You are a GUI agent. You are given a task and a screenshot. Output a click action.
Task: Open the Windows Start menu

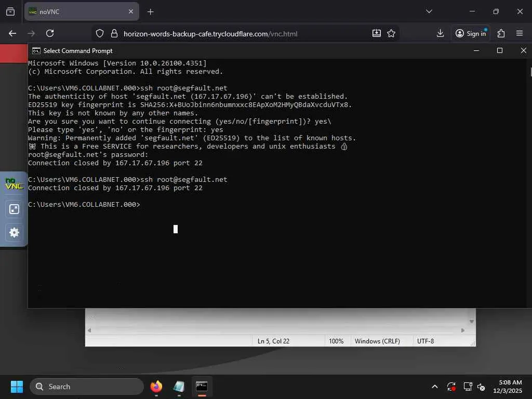tap(17, 387)
